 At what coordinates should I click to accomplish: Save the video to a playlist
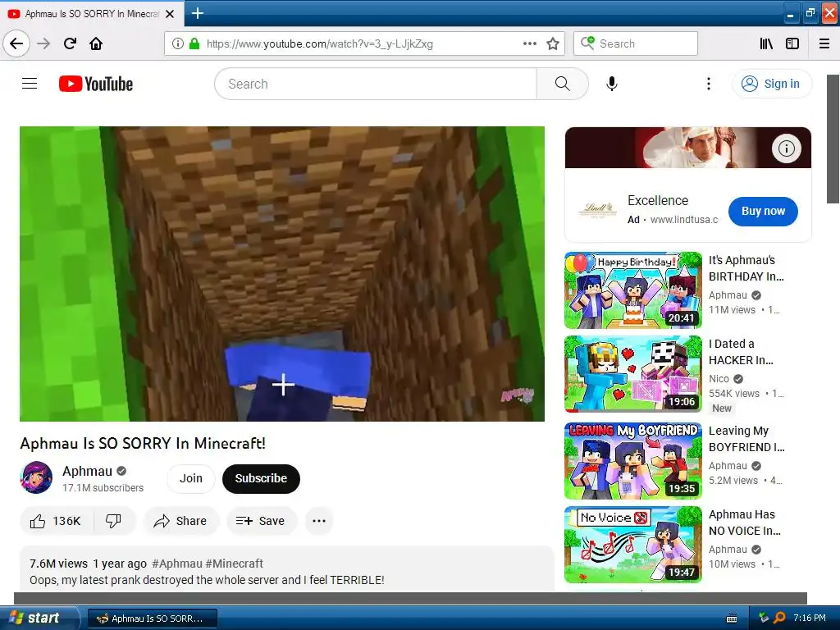tap(261, 521)
